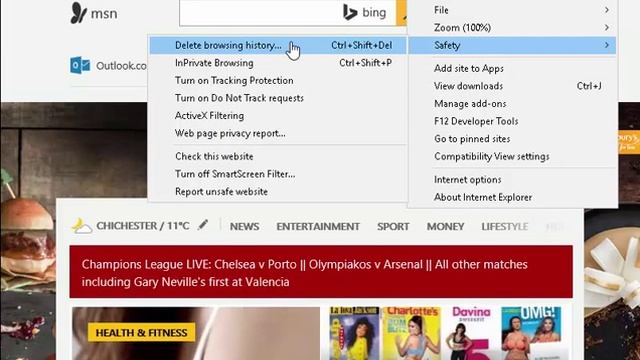Select Check this website
The image size is (640, 360).
pyautogui.click(x=278, y=156)
